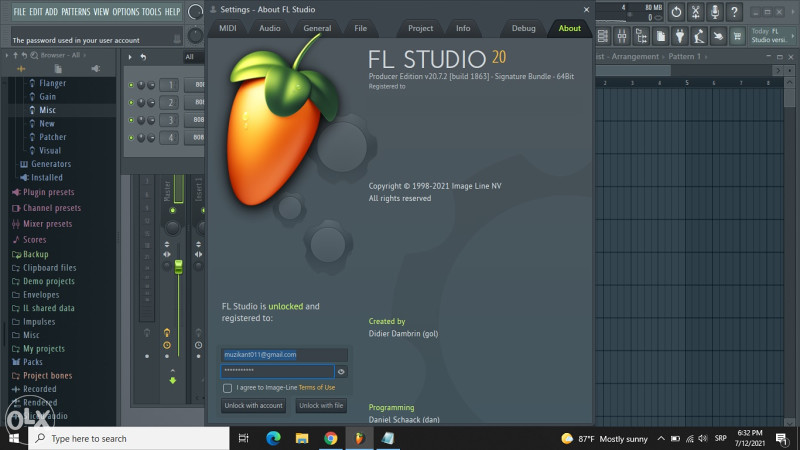Open the Arrangement breadcrumb in playlist header

click(635, 56)
